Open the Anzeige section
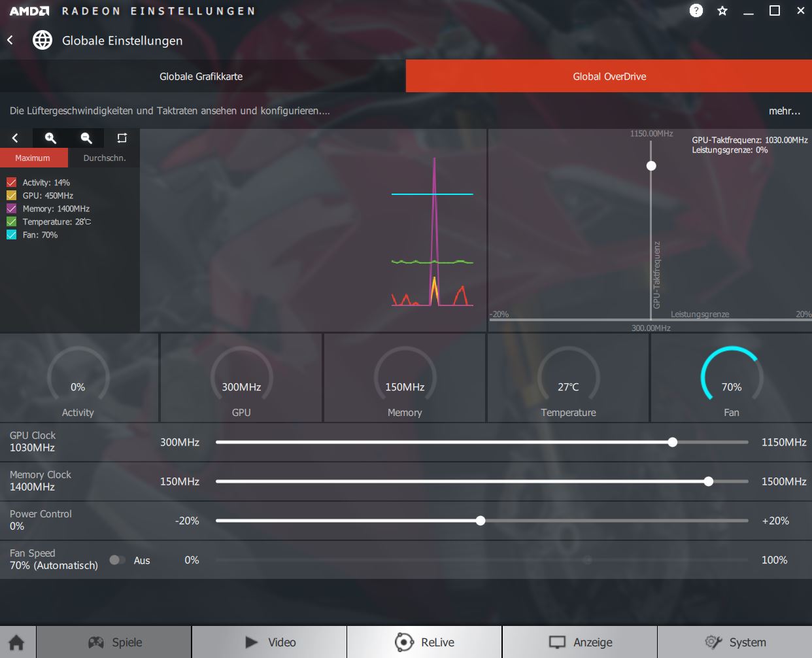This screenshot has height=658, width=812. coord(580,642)
